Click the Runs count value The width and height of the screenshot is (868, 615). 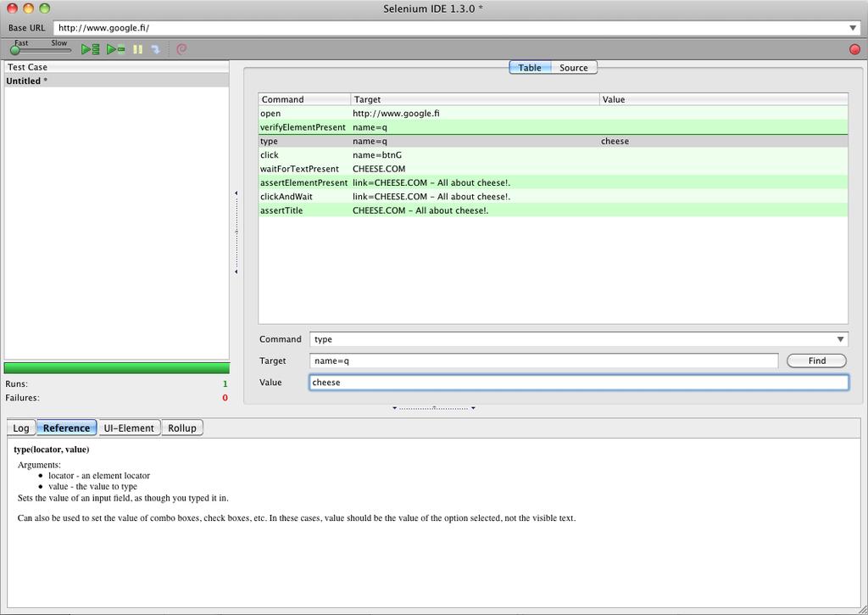coord(225,383)
